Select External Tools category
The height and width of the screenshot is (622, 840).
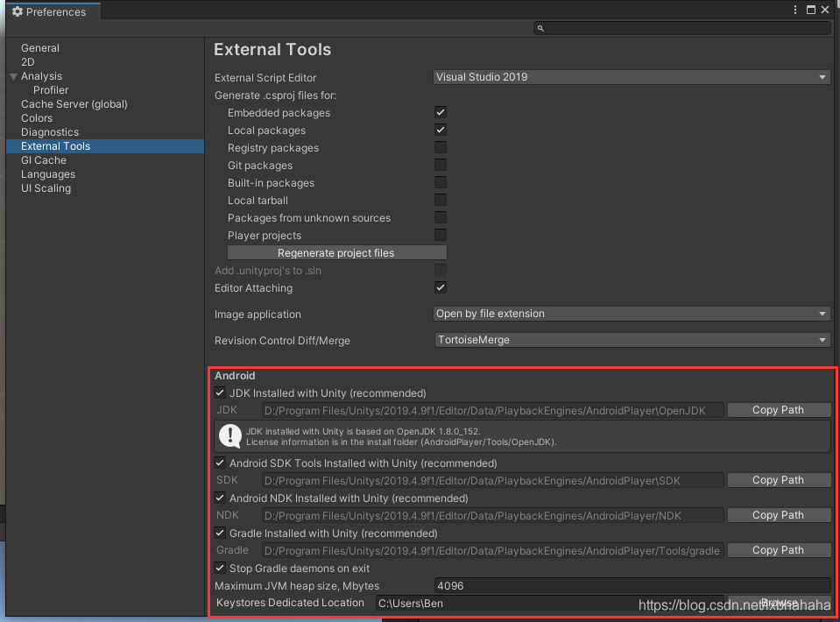pos(105,146)
